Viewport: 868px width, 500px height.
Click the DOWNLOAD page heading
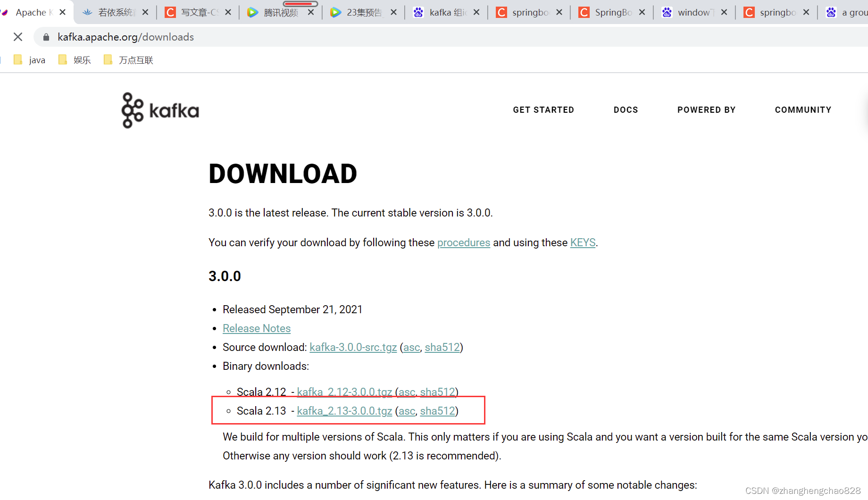283,174
